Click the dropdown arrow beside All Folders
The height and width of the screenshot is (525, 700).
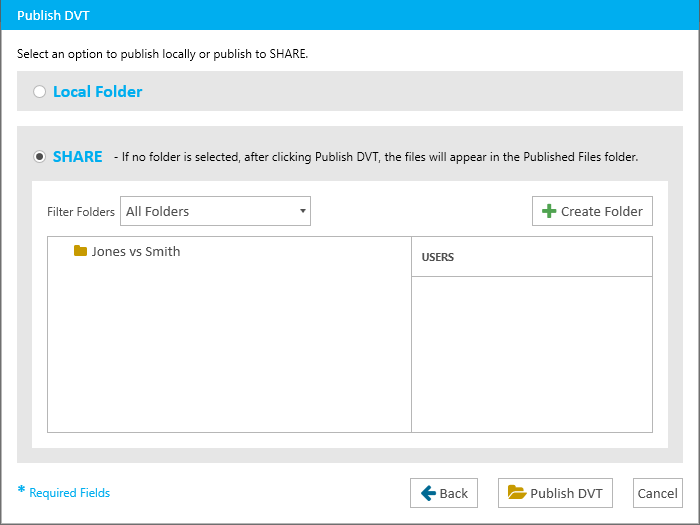pyautogui.click(x=303, y=211)
